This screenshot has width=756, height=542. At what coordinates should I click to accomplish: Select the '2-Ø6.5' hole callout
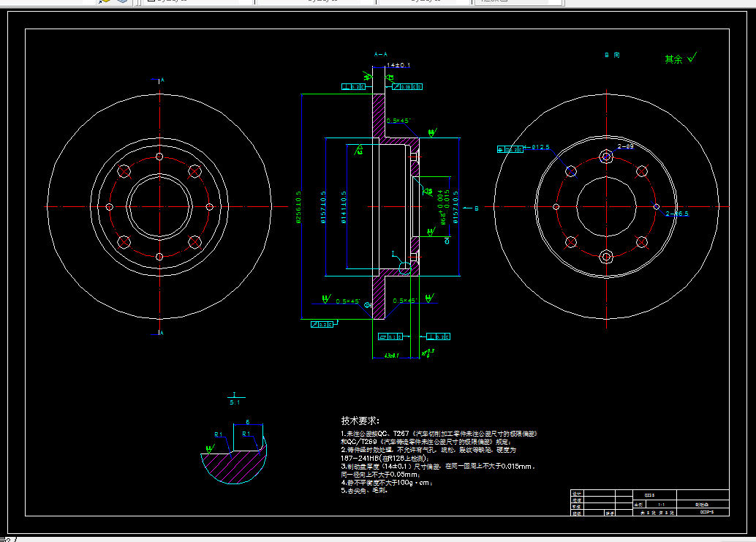[677, 214]
